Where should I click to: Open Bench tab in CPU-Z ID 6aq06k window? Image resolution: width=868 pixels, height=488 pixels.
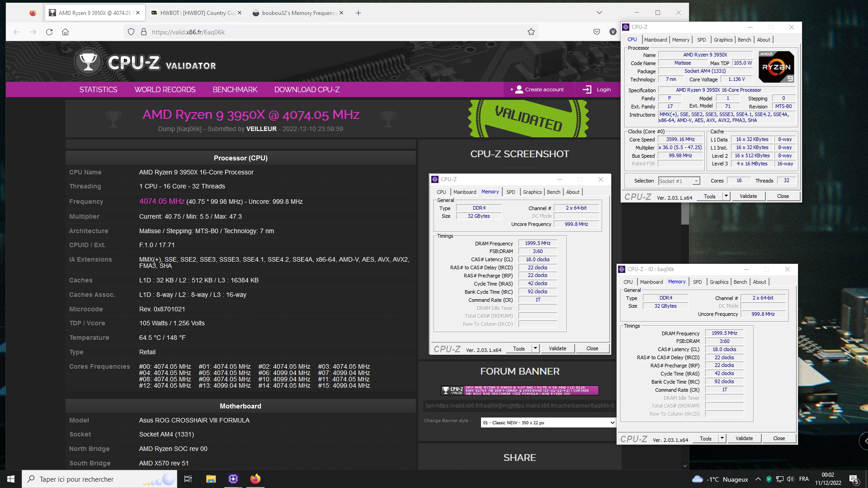coord(740,282)
